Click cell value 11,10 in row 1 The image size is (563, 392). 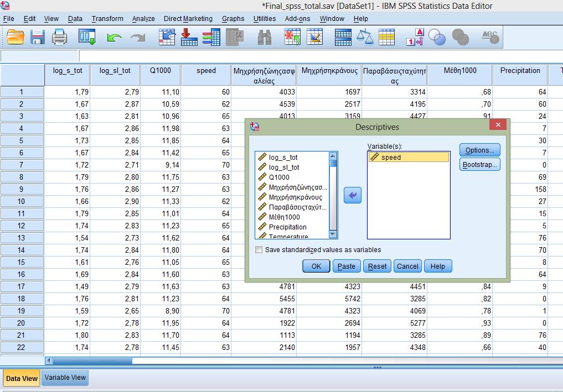pos(161,92)
